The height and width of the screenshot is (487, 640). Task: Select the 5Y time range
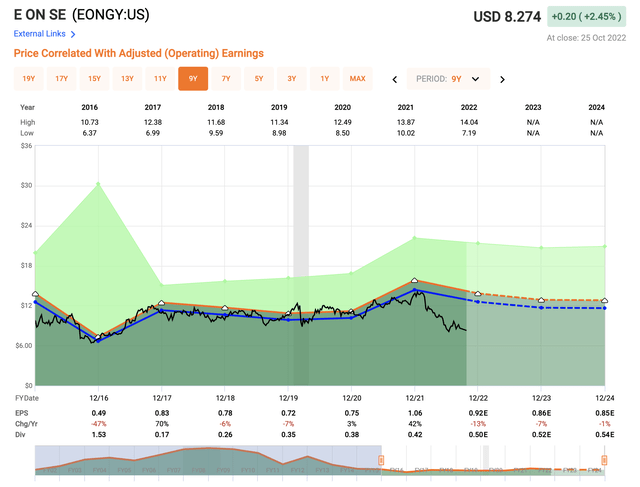tap(259, 79)
